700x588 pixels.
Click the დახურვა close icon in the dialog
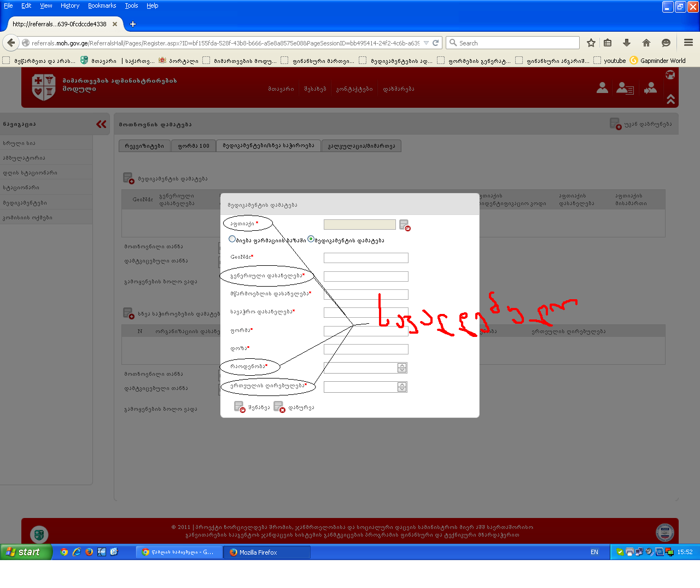pos(279,407)
